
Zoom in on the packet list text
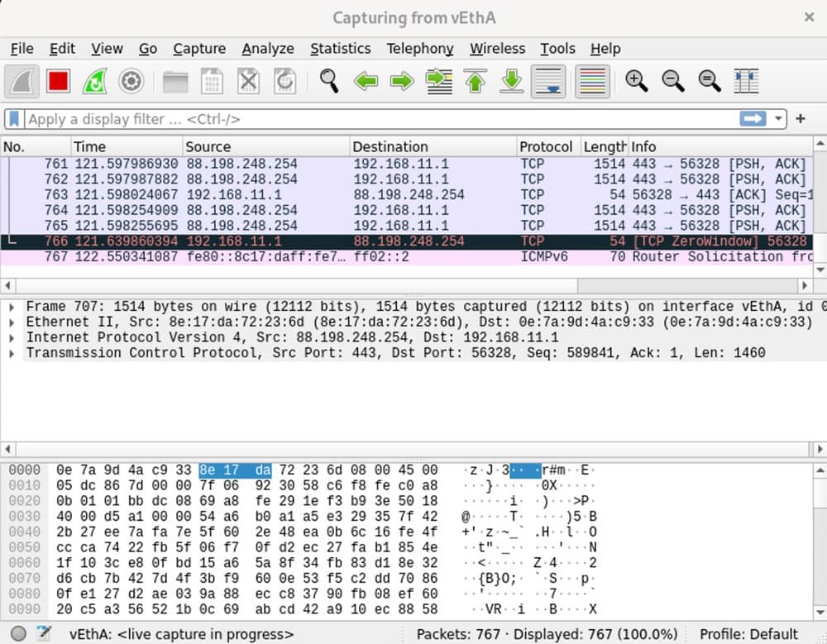click(x=637, y=81)
